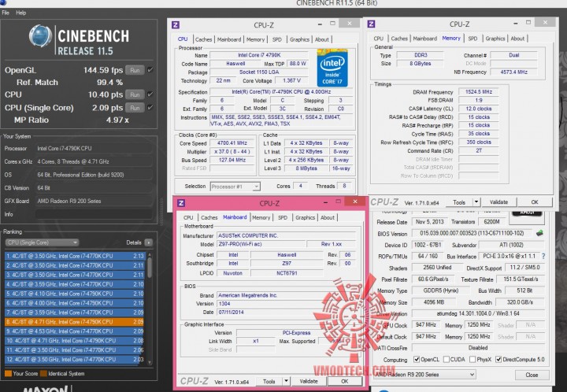Image resolution: width=567 pixels, height=392 pixels.
Task: Click the Intel Core i7 logo in CPU-Z
Action: point(332,68)
